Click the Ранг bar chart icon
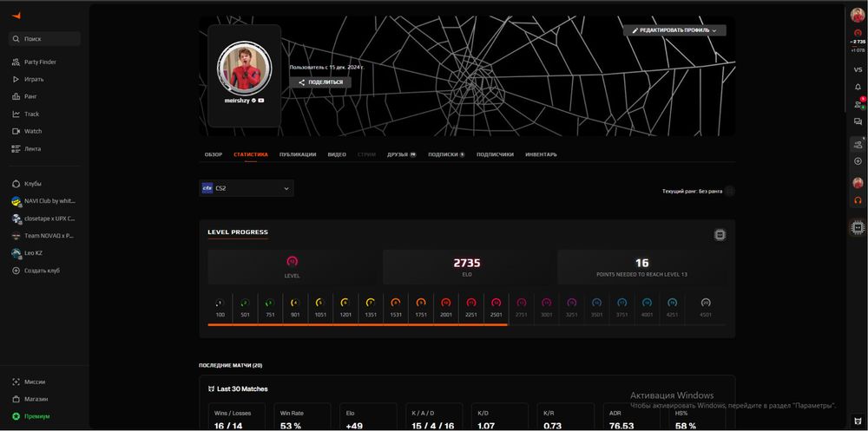 point(16,96)
